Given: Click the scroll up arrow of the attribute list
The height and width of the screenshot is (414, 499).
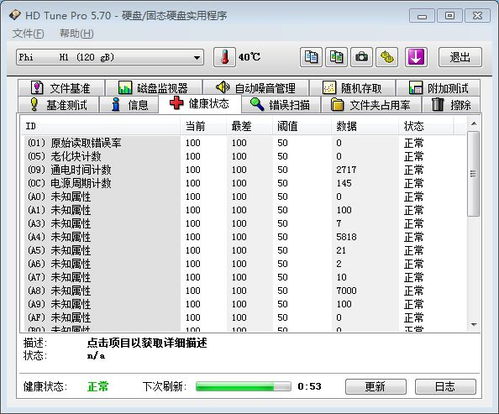Looking at the screenshot, I should tap(474, 124).
